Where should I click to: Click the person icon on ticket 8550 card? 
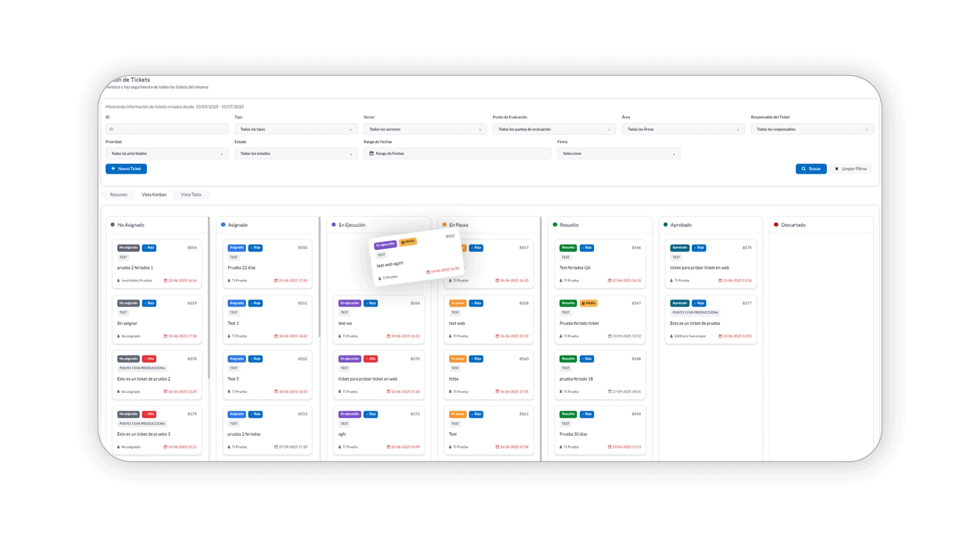[229, 281]
